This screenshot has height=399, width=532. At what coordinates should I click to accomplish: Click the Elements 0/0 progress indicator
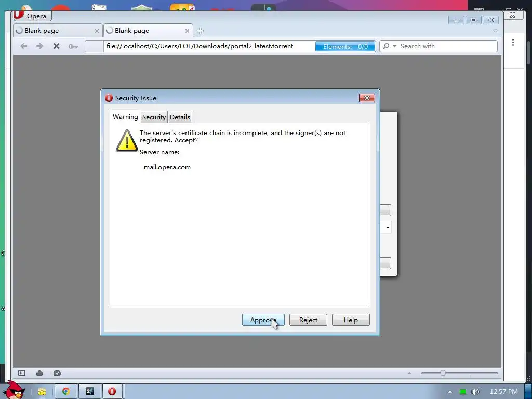point(345,46)
